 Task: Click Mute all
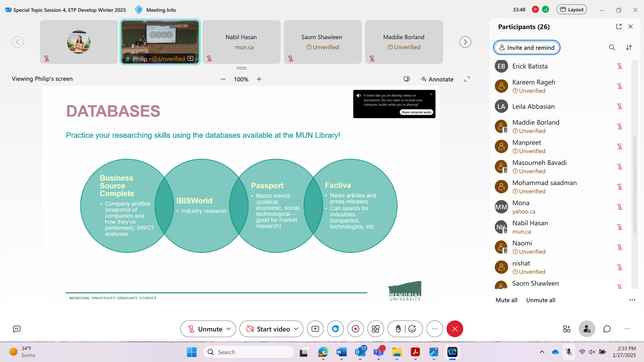click(x=506, y=300)
